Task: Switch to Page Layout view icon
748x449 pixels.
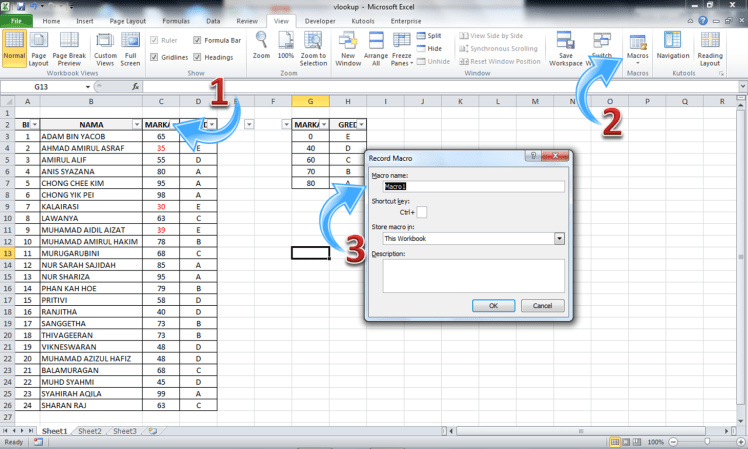Action: [x=39, y=45]
